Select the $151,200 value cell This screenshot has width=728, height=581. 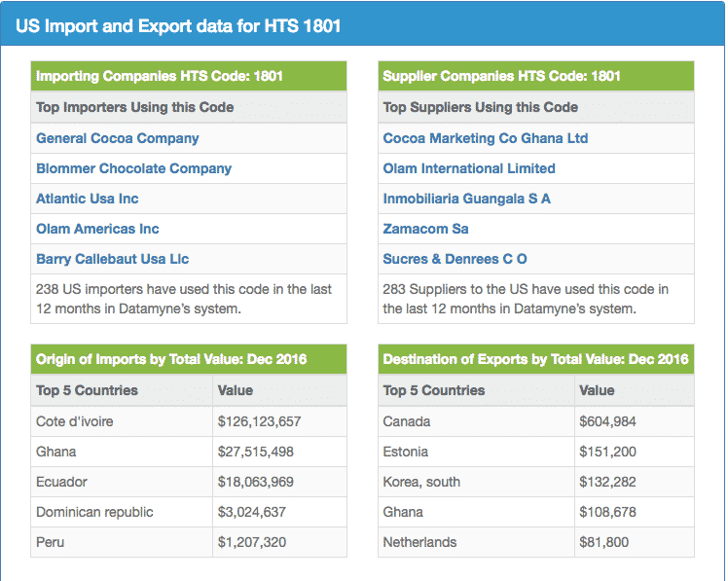tap(635, 452)
